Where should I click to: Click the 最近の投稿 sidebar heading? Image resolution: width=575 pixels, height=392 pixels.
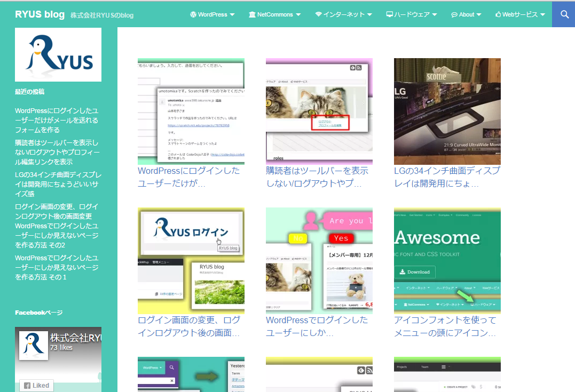(x=30, y=92)
